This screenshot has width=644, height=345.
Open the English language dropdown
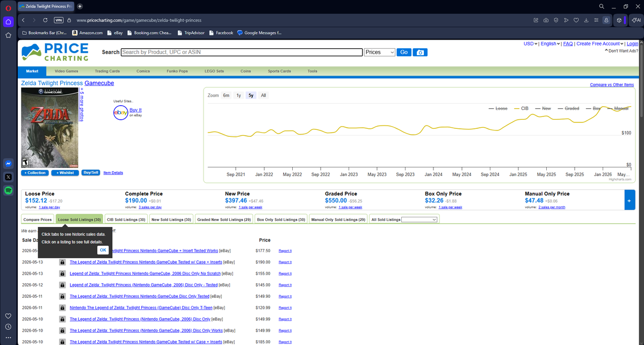[550, 43]
